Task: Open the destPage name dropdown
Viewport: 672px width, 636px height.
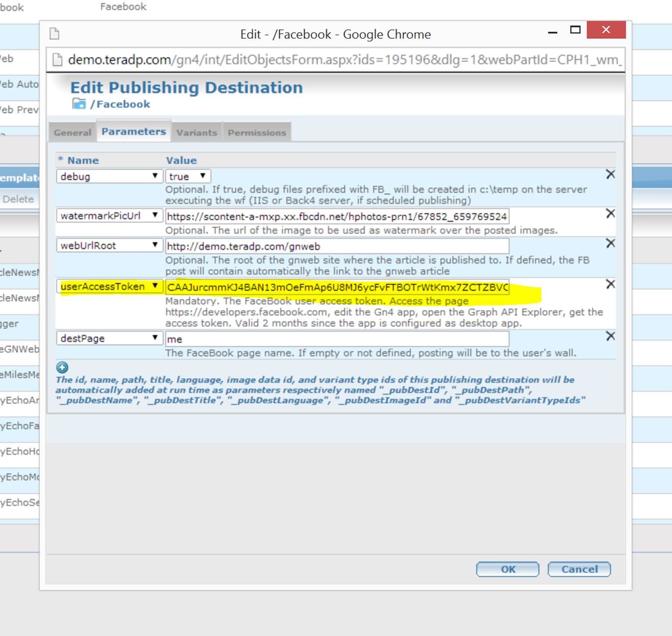Action: (x=109, y=338)
